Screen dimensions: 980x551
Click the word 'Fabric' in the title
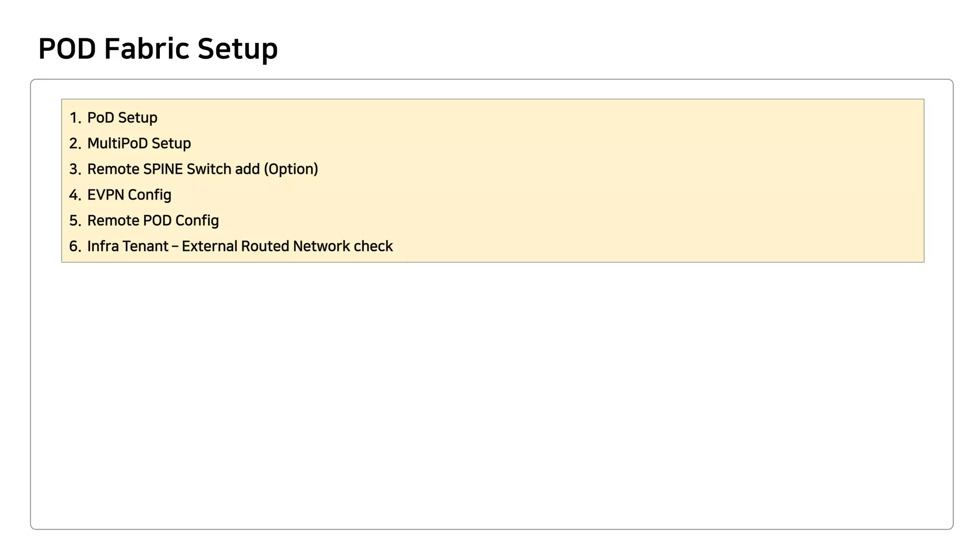(x=146, y=49)
